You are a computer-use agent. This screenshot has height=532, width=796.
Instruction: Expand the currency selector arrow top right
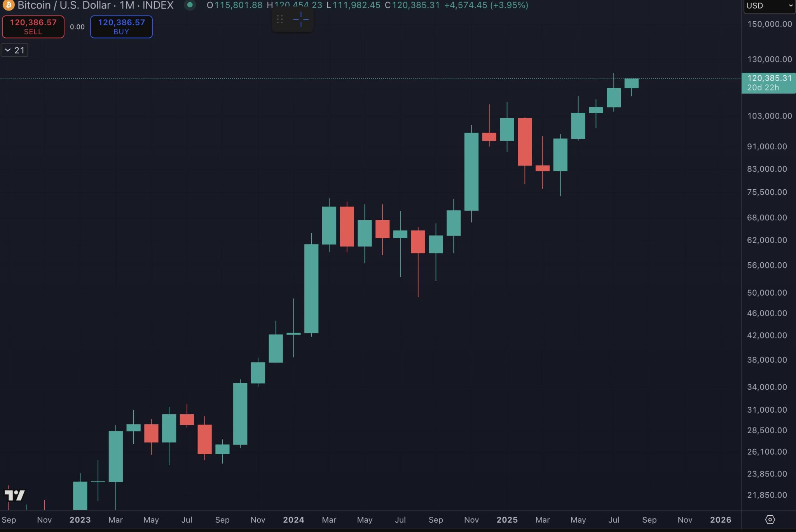coord(791,6)
